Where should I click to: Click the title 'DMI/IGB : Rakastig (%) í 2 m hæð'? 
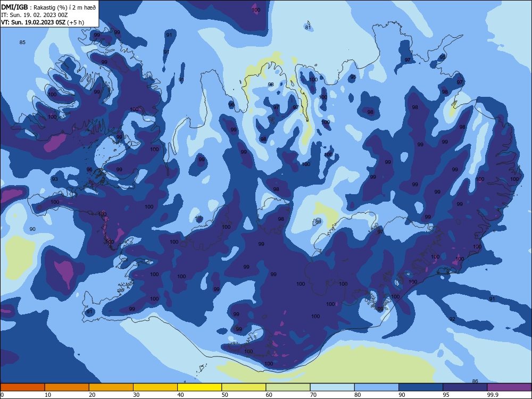(x=48, y=7)
